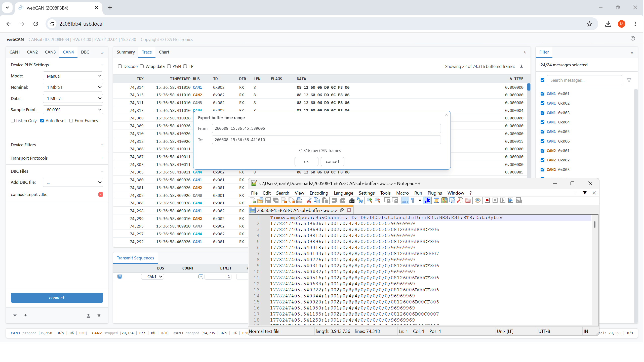Open transmit BUS dropdown CAN1

152,277
